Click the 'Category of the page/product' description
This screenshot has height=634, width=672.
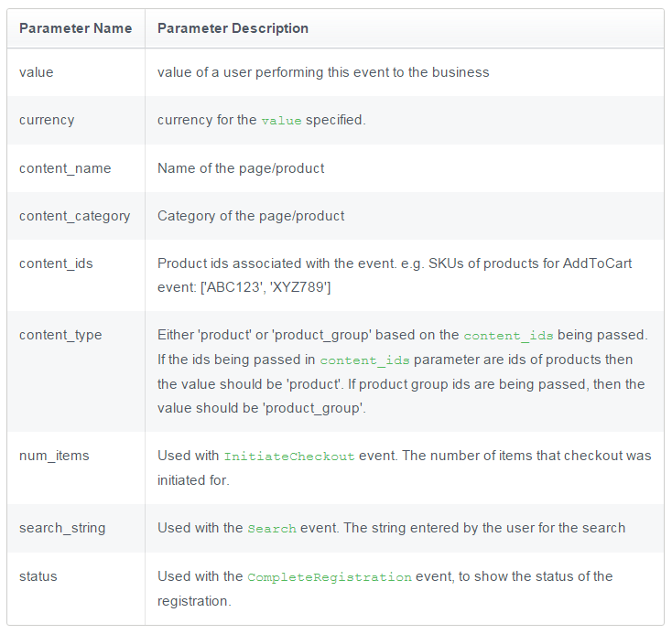(x=251, y=216)
